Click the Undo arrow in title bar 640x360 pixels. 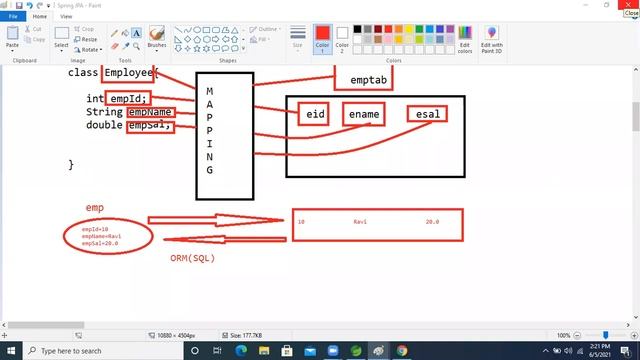(x=29, y=5)
